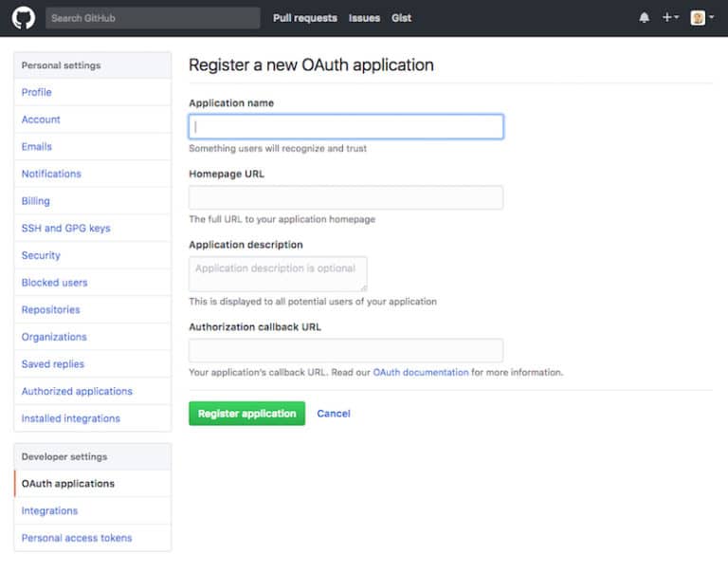Screen dimensions: 728x573
Task: Open Account settings
Action: click(93, 120)
